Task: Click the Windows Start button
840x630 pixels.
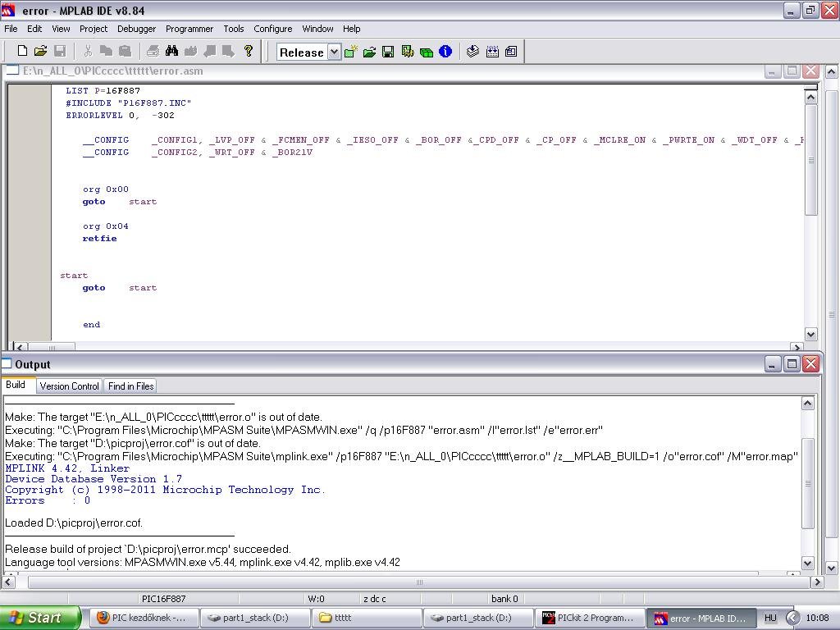Action: click(x=40, y=618)
